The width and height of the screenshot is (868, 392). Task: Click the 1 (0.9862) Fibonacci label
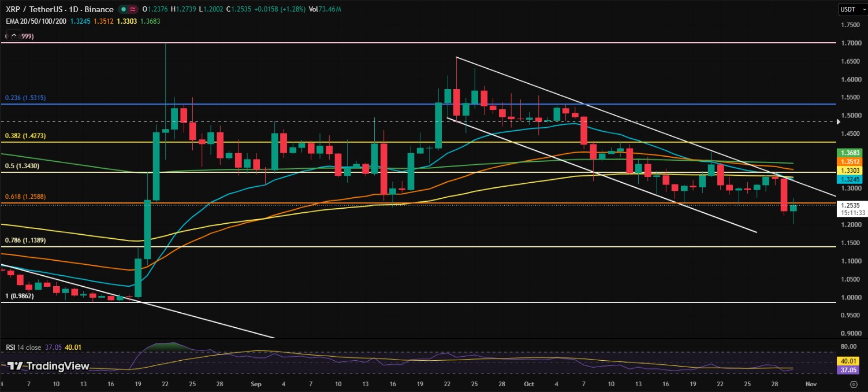[x=19, y=296]
